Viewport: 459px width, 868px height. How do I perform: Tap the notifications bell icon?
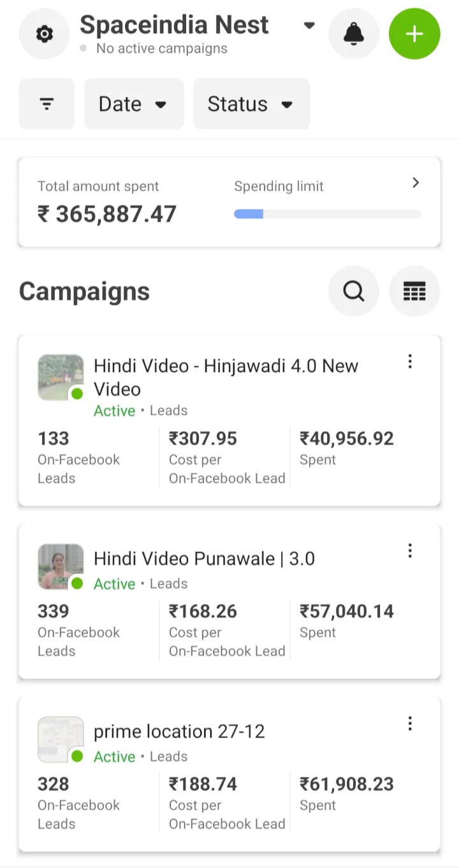pyautogui.click(x=353, y=34)
